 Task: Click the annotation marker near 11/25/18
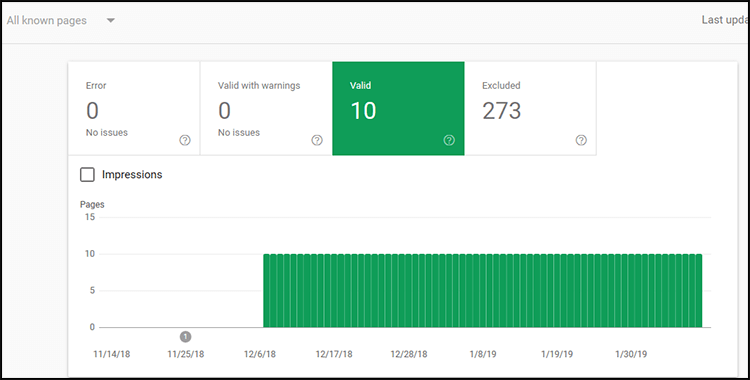(x=185, y=336)
